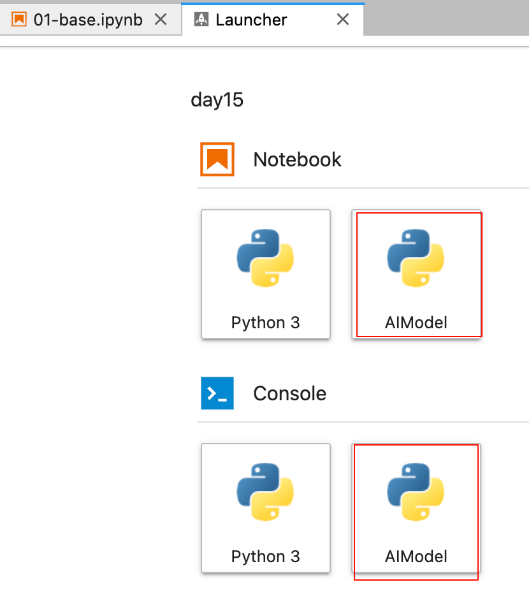Click the blue Console section icon
This screenshot has height=598, width=530.
[x=217, y=393]
